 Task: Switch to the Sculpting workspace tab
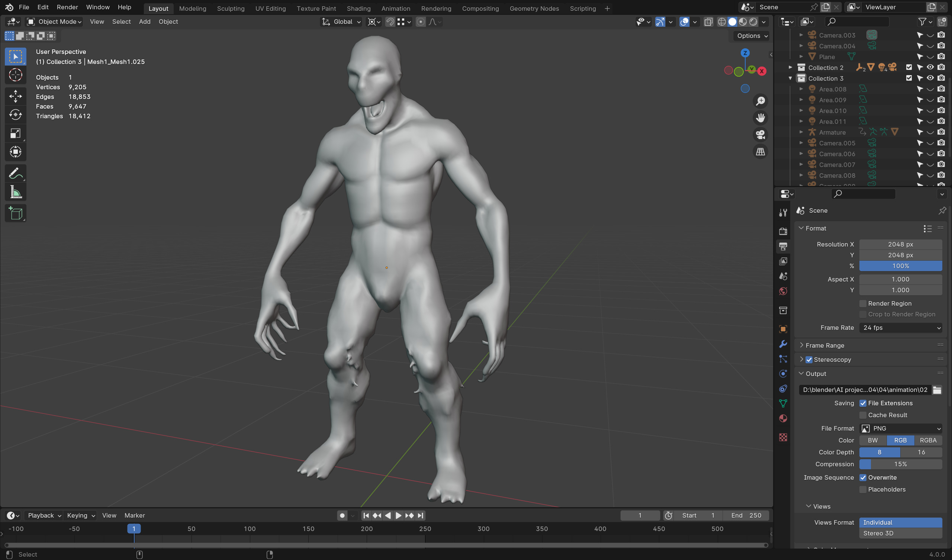231,8
